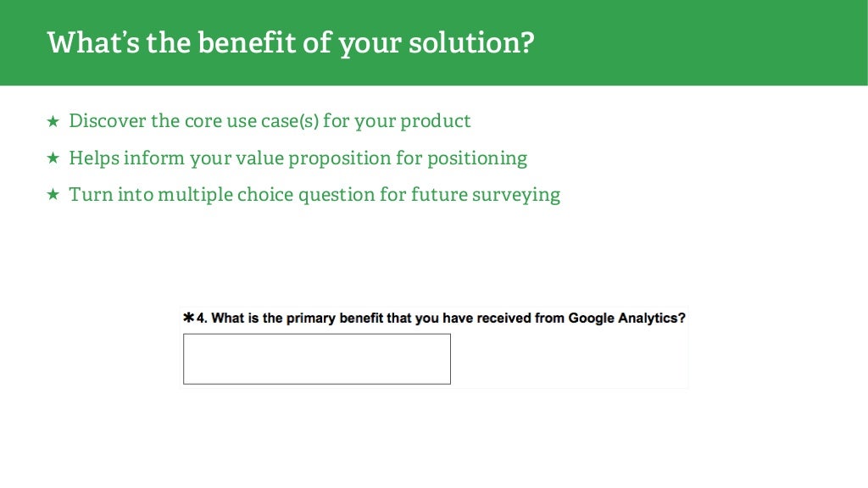Click inside the Google Analytics benefit answer box

317,358
